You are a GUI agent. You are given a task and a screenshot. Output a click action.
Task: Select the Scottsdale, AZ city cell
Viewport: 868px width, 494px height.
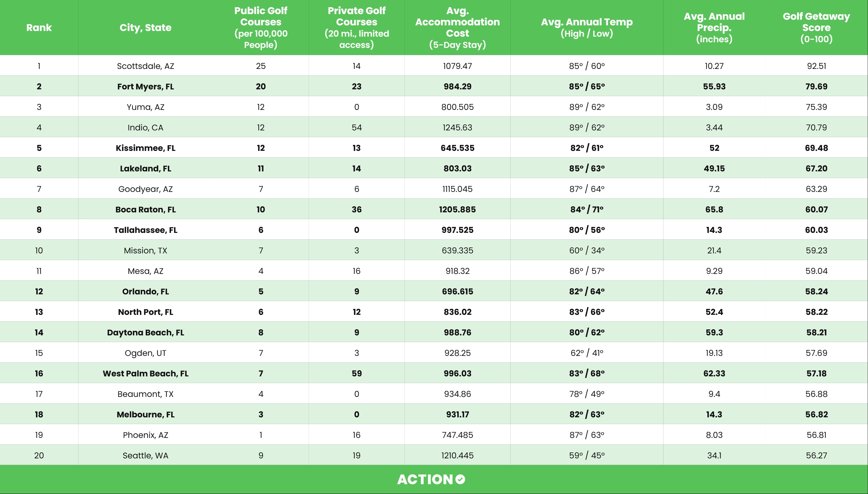click(x=145, y=66)
